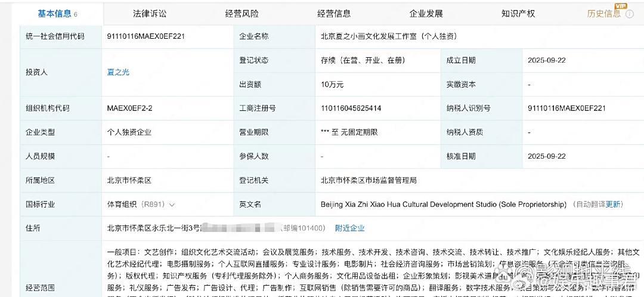Image resolution: width=644 pixels, height=297 pixels.
Task: Click the 实缴资本 field label
Action: coord(461,85)
